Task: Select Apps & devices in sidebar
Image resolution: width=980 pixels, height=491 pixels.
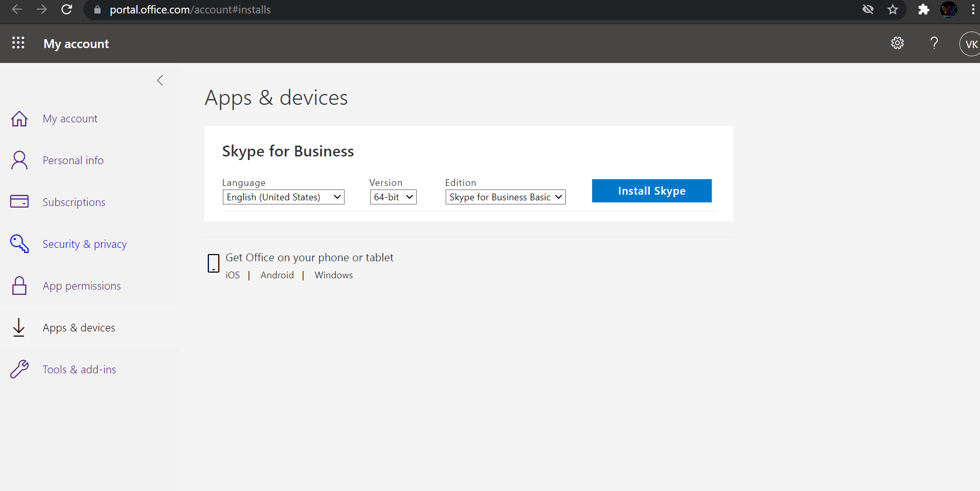Action: 79,328
